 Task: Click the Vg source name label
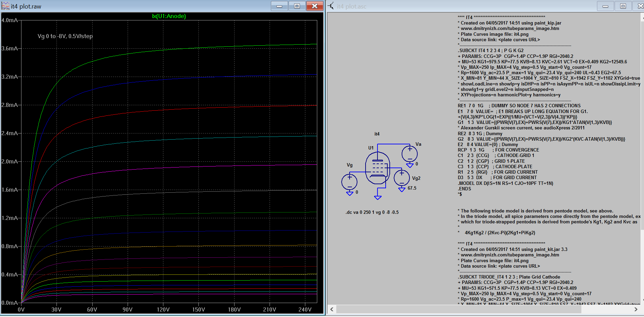click(350, 165)
